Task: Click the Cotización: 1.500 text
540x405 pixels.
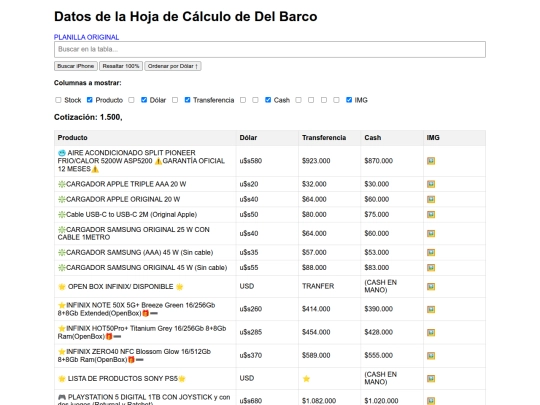Action: pyautogui.click(x=88, y=117)
